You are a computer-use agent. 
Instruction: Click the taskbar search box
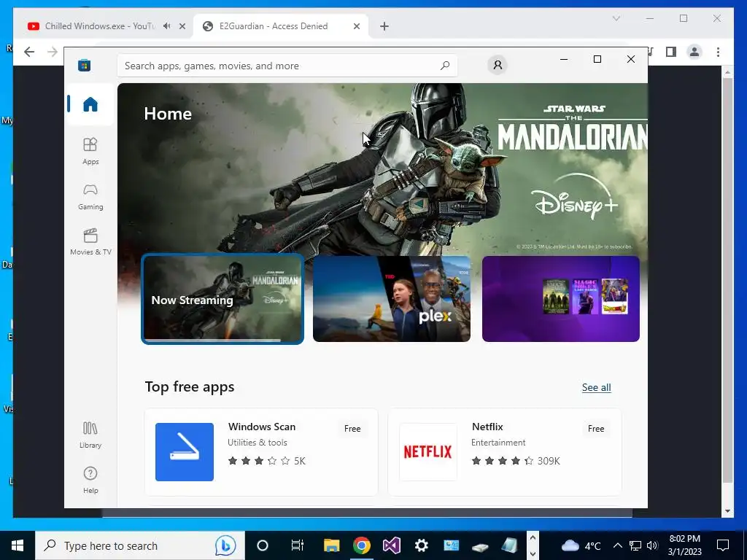click(x=140, y=545)
